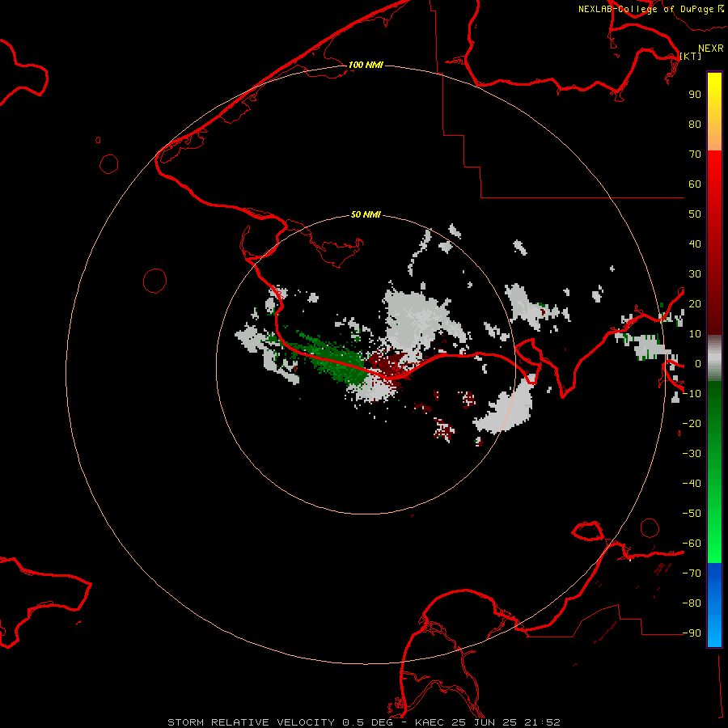Click the 80 value on the color scale
728x728 pixels.
[695, 125]
